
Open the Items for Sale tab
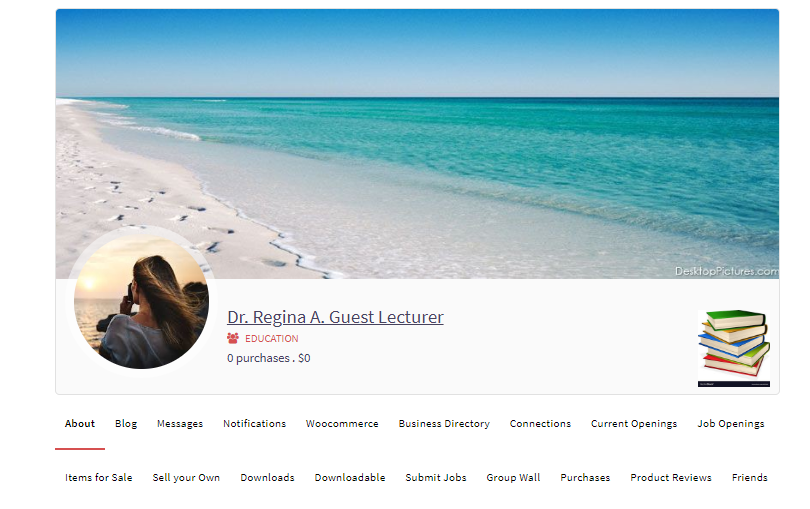point(99,477)
